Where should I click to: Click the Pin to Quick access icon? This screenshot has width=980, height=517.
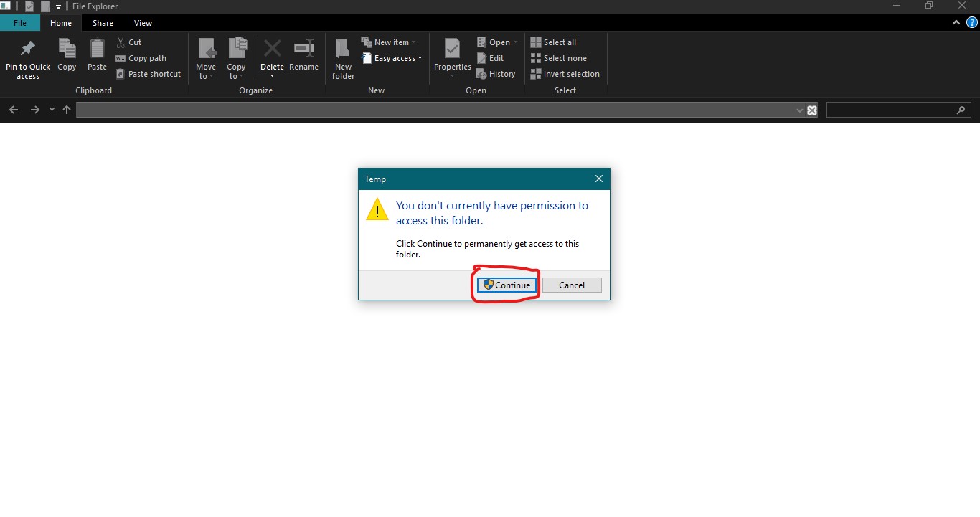pos(28,49)
